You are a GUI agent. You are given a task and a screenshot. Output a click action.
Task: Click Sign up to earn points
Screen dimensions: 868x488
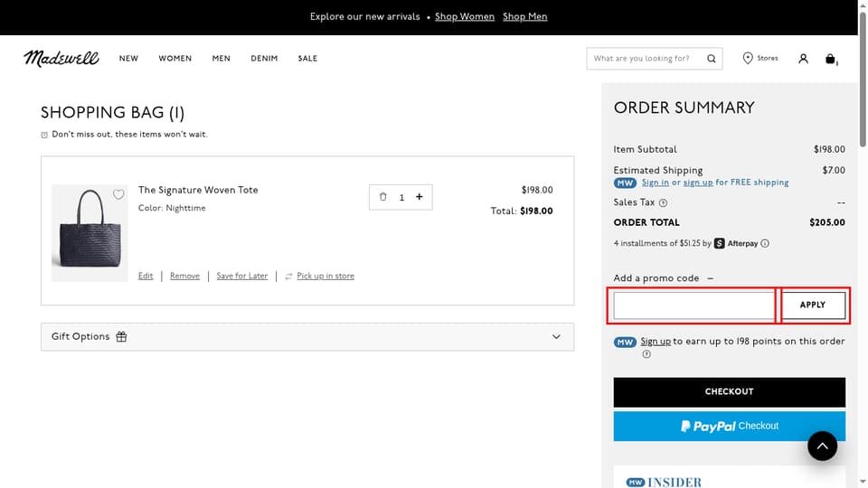click(x=656, y=342)
